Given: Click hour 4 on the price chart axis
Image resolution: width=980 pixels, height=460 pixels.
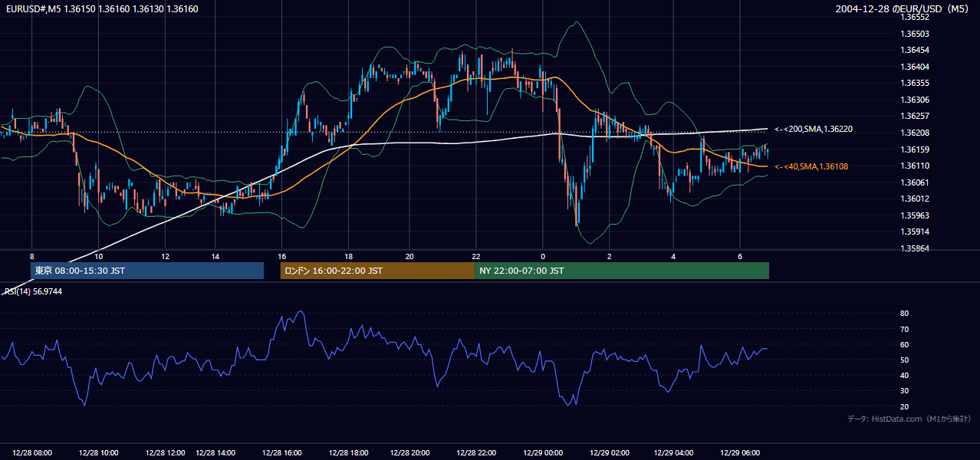Looking at the screenshot, I should click(673, 256).
